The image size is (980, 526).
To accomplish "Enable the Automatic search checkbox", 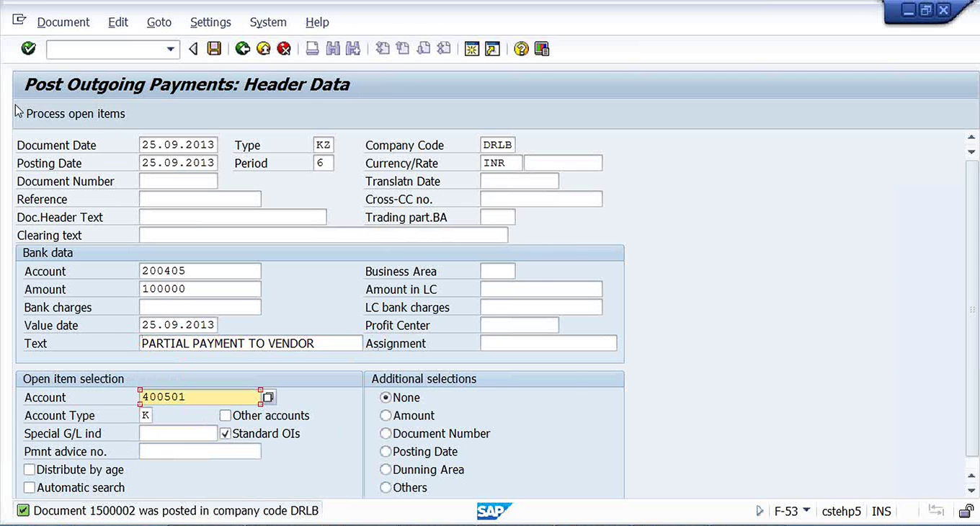I will tap(30, 488).
